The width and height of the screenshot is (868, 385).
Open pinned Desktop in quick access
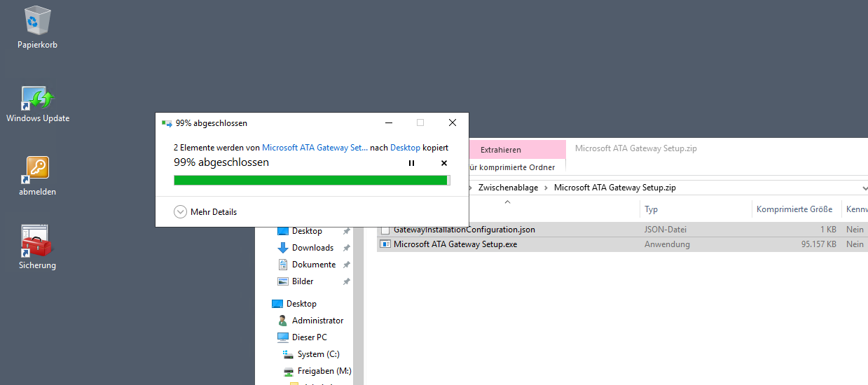[307, 231]
